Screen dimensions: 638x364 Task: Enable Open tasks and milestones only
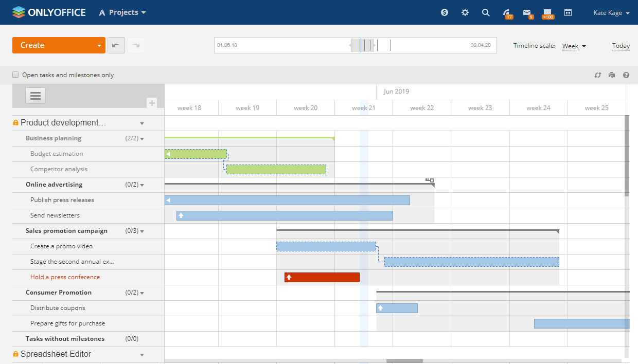15,75
